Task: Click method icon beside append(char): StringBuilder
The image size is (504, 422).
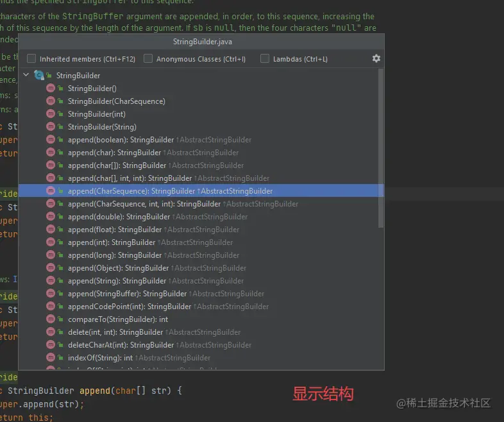Action: pos(51,153)
